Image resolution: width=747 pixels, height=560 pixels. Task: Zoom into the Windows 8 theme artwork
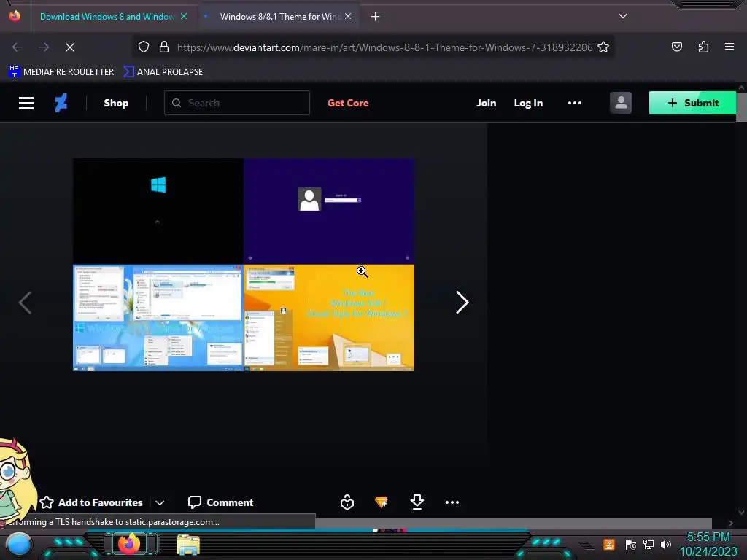point(244,264)
